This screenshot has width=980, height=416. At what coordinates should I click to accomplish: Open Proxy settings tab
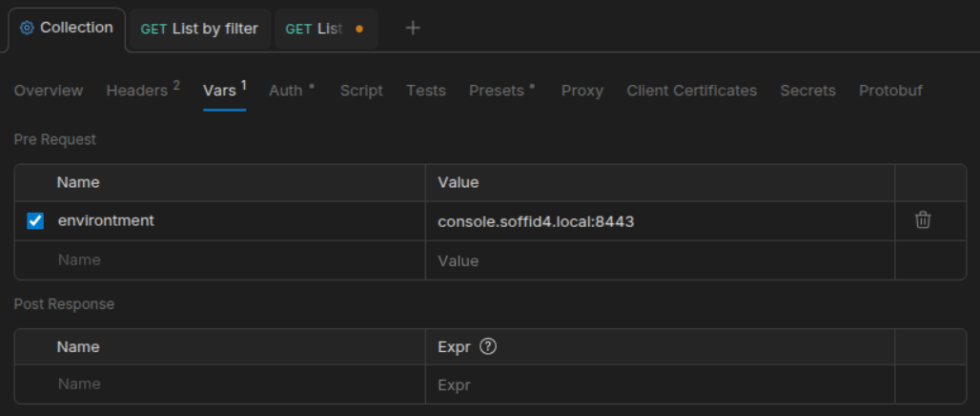582,91
